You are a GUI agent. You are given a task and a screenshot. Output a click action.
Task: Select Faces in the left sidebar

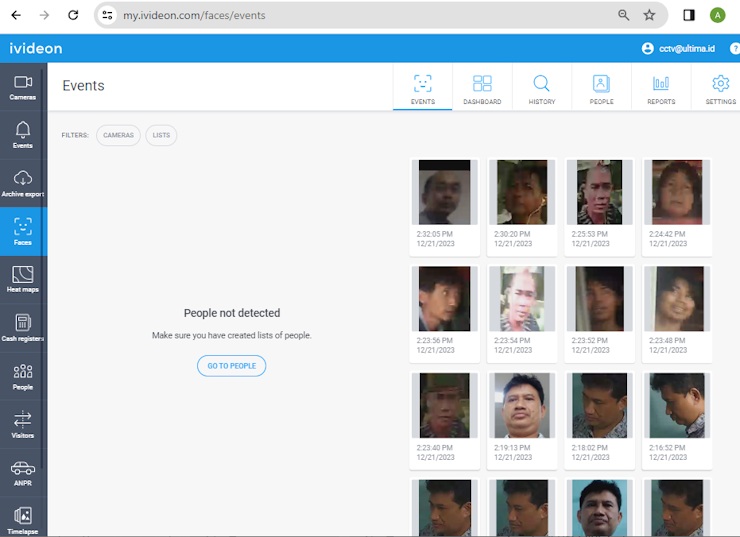(23, 231)
